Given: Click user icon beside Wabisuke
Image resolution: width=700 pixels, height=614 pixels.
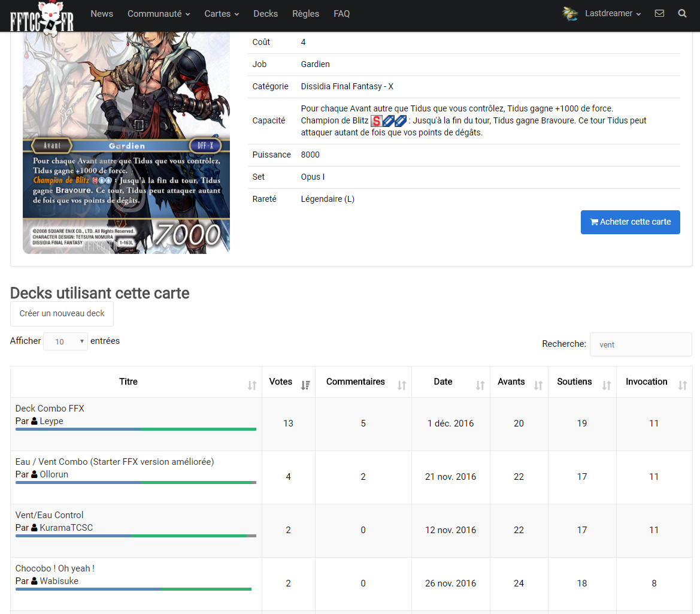Looking at the screenshot, I should pyautogui.click(x=34, y=581).
